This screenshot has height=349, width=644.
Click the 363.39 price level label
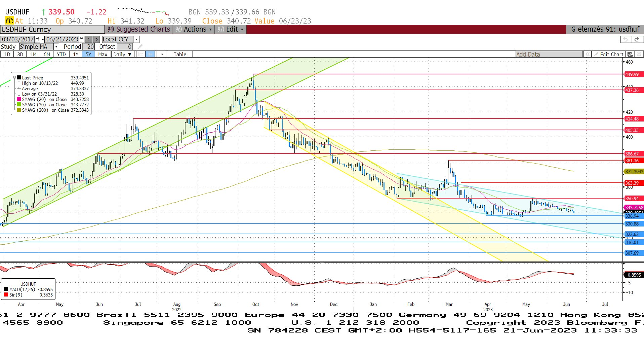click(x=634, y=183)
